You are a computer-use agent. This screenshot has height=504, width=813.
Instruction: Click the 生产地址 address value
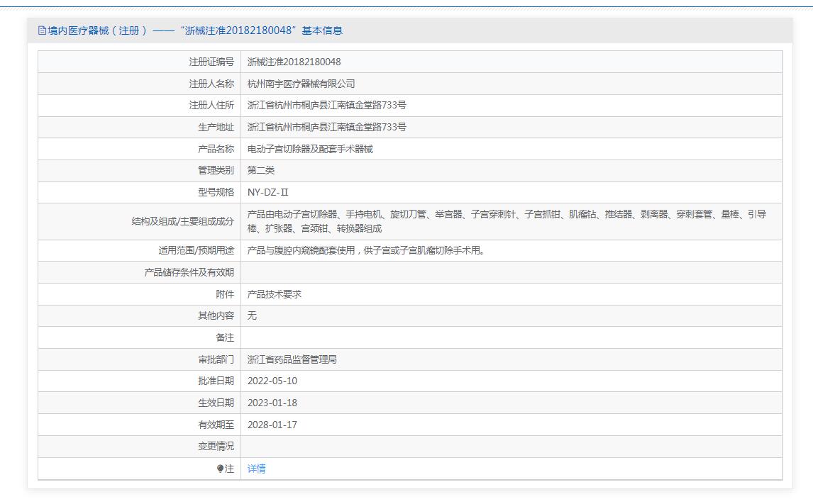pyautogui.click(x=326, y=127)
